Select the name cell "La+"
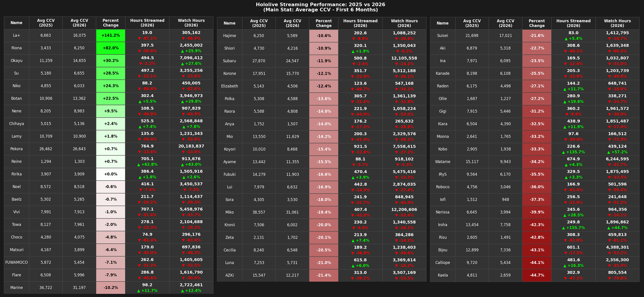This screenshot has height=297, width=644. click(16, 36)
